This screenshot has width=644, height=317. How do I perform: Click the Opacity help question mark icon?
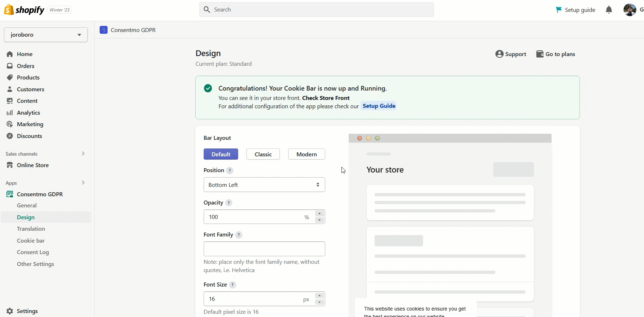(229, 203)
